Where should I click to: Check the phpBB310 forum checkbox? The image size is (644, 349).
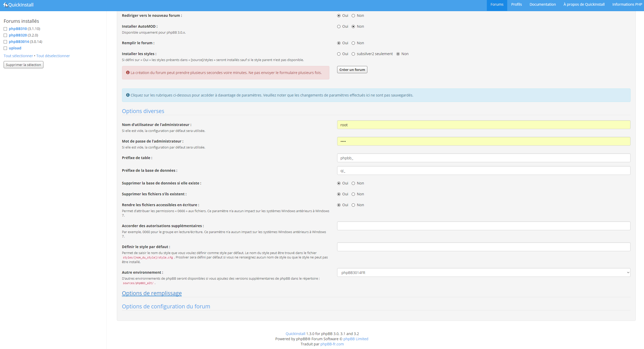click(x=5, y=29)
